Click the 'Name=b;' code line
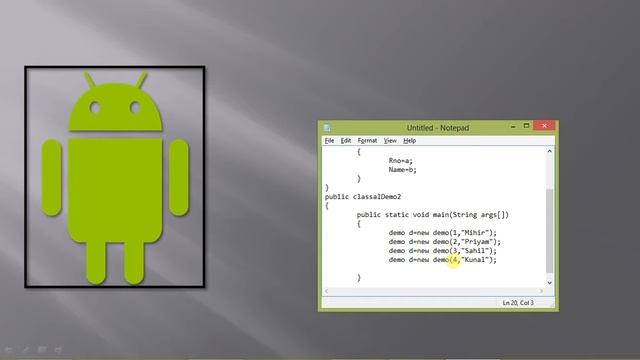The image size is (640, 360). (x=402, y=170)
